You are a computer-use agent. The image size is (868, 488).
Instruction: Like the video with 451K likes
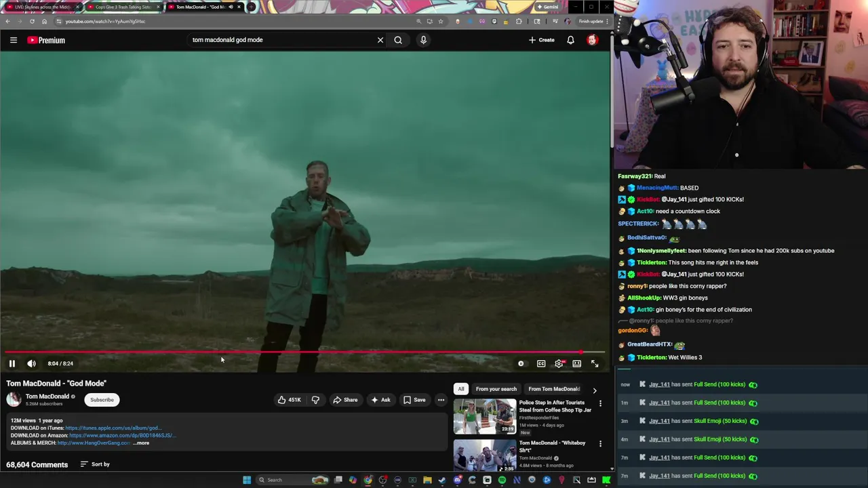pos(289,400)
